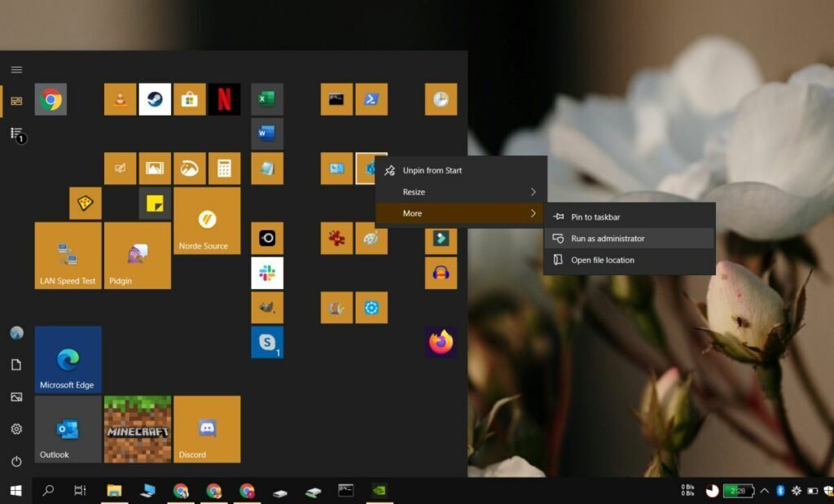Toggle the Start menu hamburger panel
Screen dimensions: 834x504
[x=15, y=69]
